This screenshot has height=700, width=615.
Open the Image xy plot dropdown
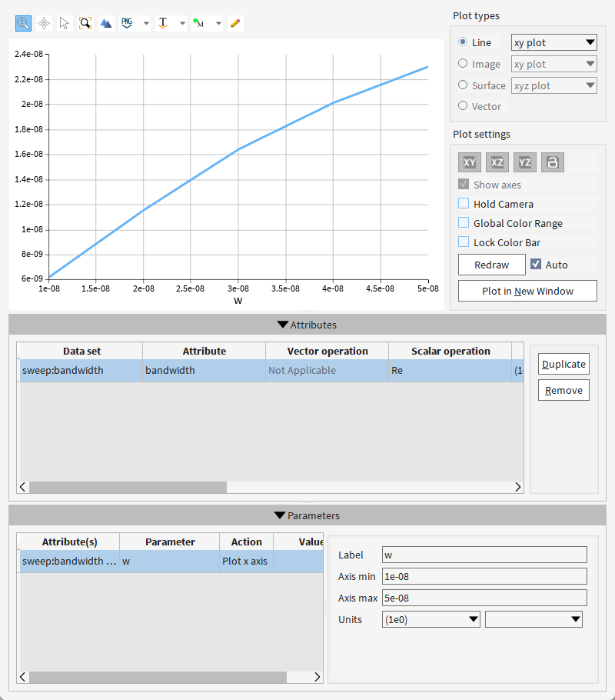coord(553,64)
